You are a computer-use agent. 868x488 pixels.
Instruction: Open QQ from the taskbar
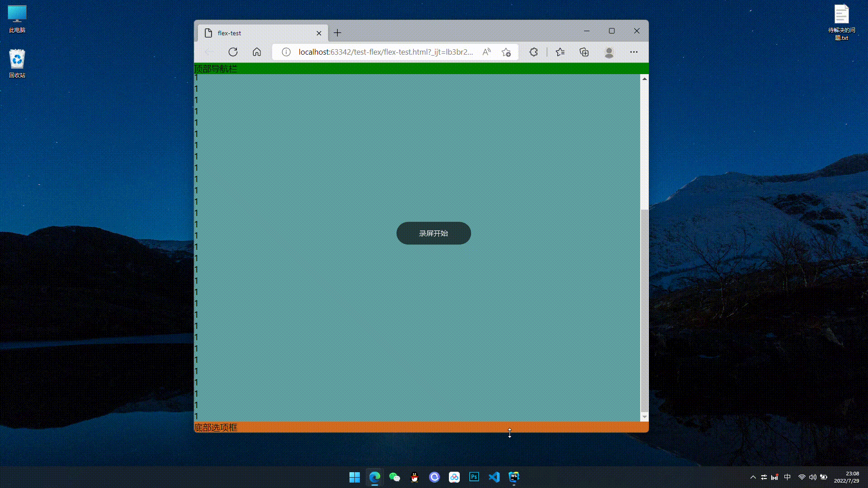pos(414,477)
